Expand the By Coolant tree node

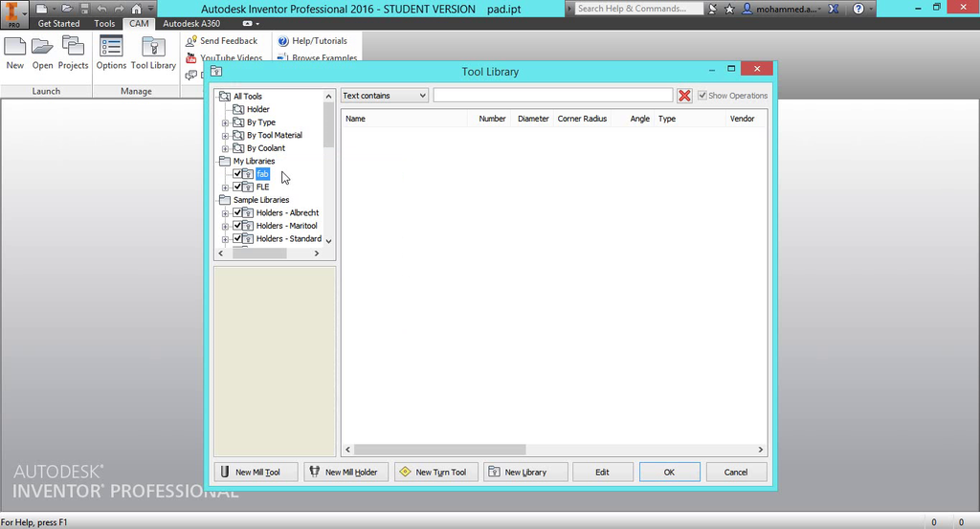click(x=225, y=148)
